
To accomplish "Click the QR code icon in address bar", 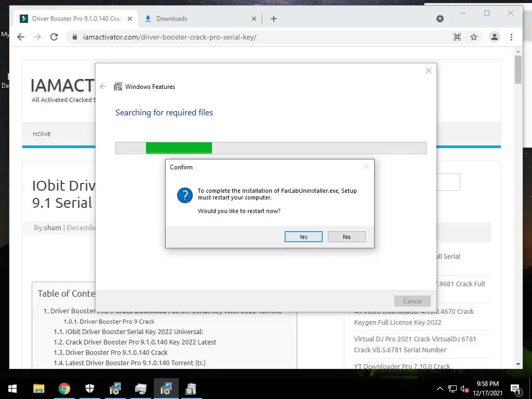I will coord(457,37).
